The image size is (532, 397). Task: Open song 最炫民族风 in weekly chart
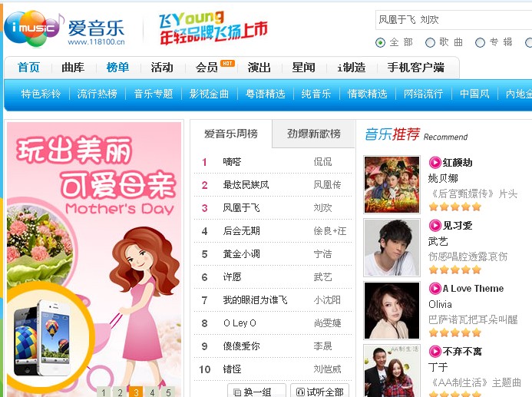[246, 185]
